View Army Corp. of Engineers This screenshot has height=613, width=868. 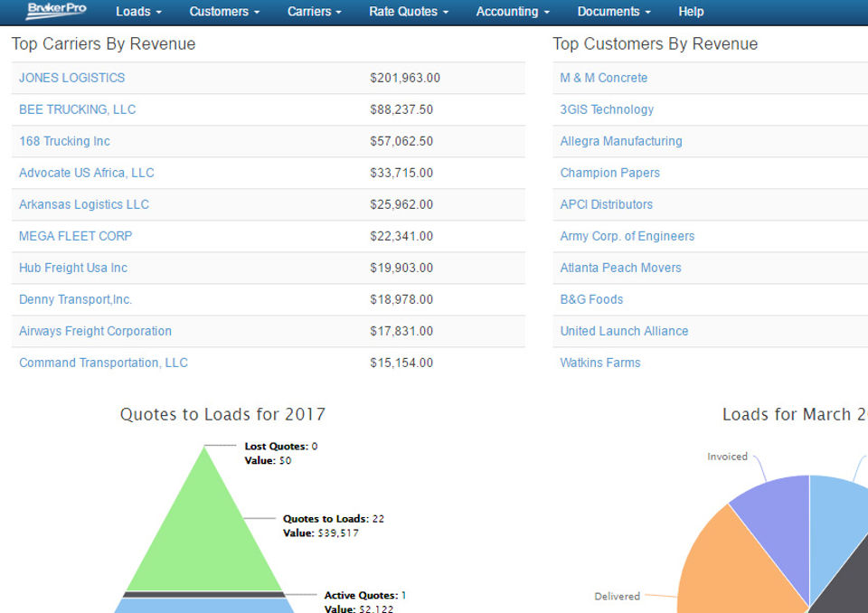(627, 236)
